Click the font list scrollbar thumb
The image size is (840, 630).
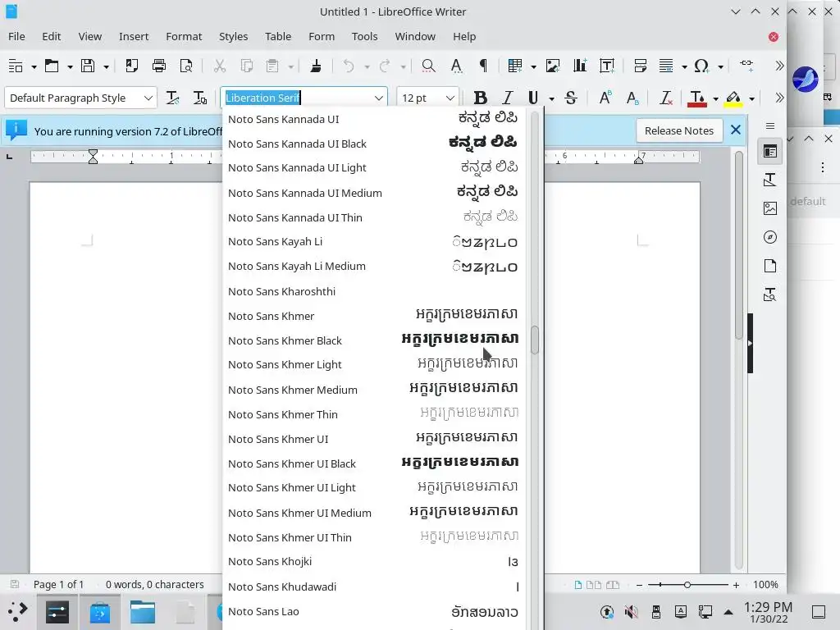point(534,340)
